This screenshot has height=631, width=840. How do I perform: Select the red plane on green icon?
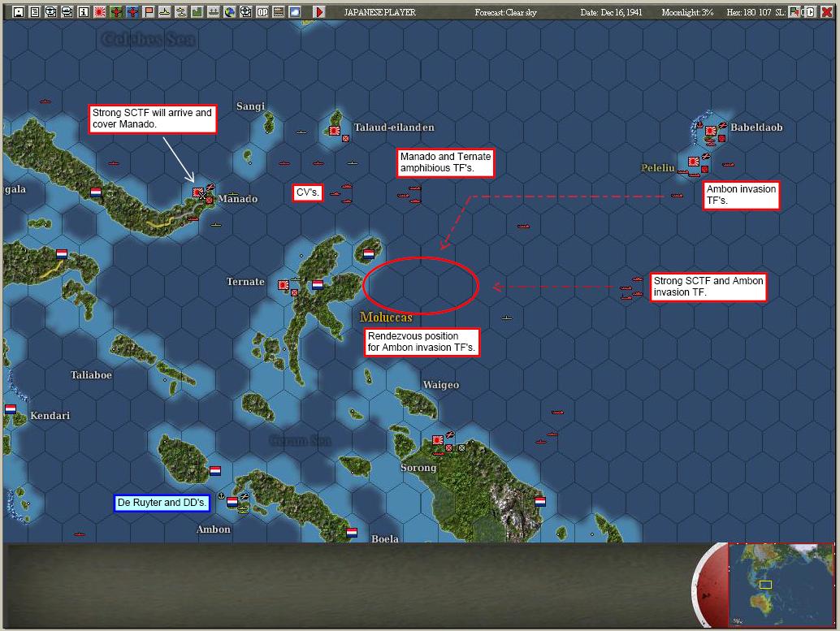point(116,12)
